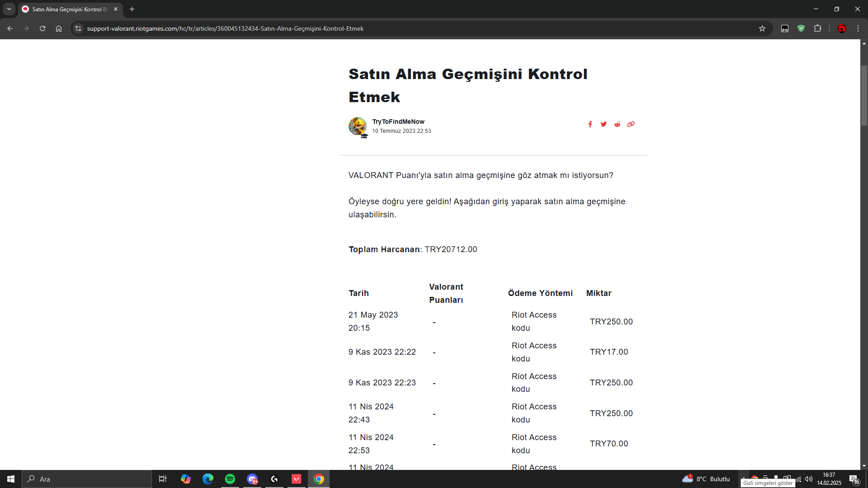Share the article on Reddit
The image size is (868, 488).
pos(617,124)
